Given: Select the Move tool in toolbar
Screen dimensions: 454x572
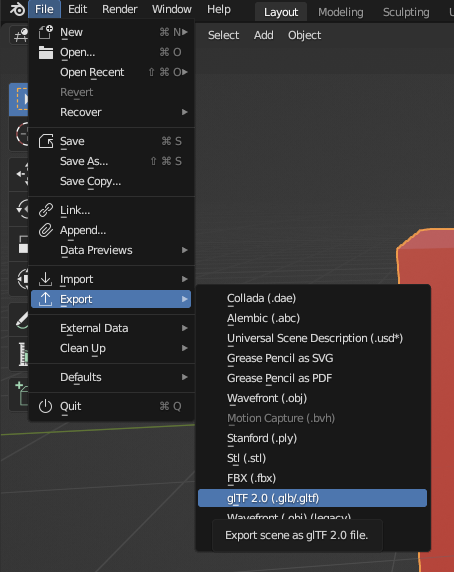Looking at the screenshot, I should click(x=20, y=174).
